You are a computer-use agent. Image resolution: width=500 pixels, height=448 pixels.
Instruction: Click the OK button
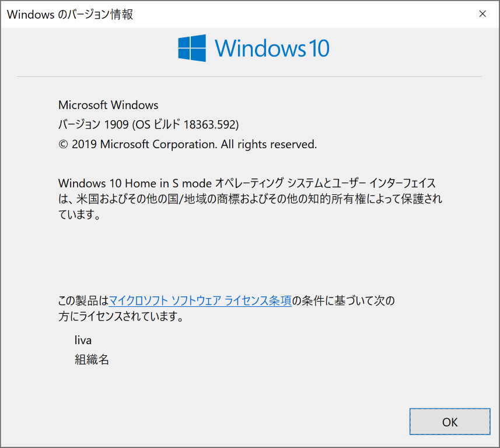pos(450,422)
